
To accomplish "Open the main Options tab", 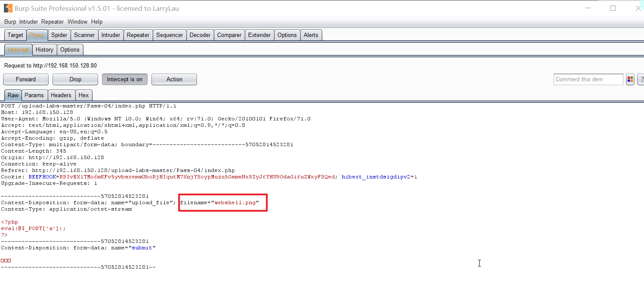I will point(287,35).
